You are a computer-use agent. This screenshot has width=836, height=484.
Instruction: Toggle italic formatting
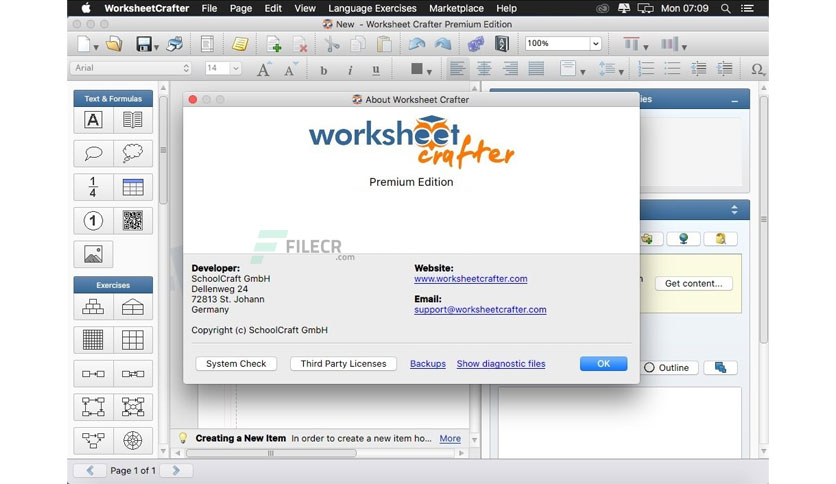tap(350, 70)
